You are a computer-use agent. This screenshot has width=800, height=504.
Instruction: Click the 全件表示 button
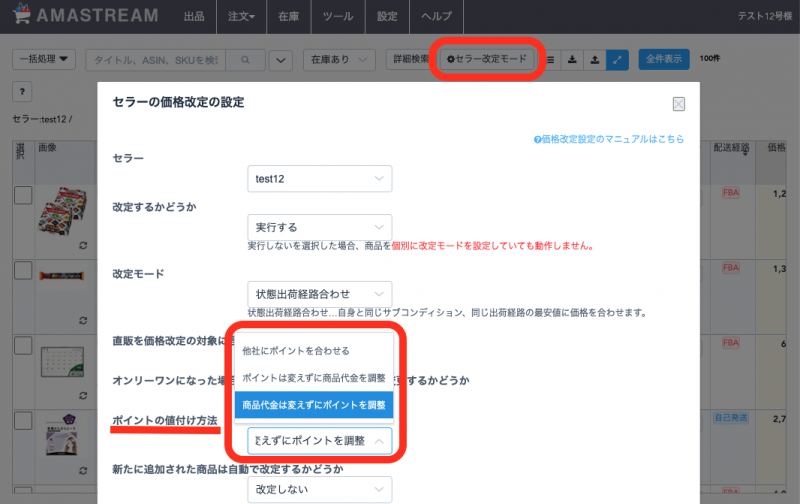[x=664, y=59]
